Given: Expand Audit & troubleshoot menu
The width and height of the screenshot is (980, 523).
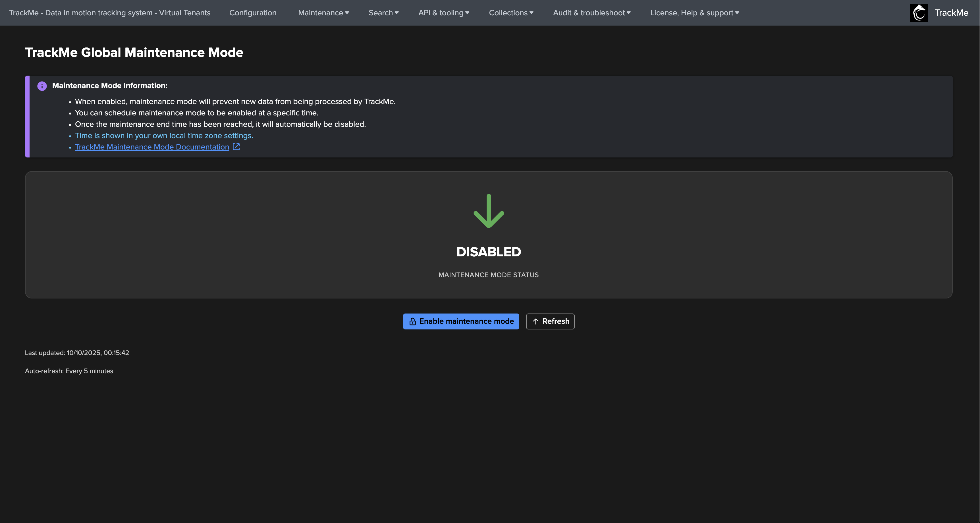Looking at the screenshot, I should point(591,13).
